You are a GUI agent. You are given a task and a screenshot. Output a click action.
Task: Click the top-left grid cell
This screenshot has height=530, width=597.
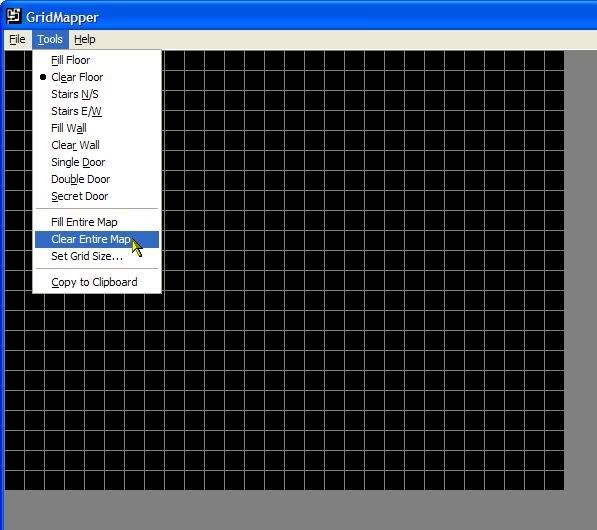point(14,60)
